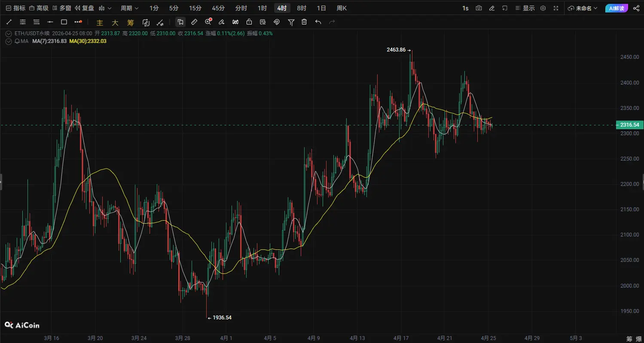Click the AI解读 button

point(617,8)
